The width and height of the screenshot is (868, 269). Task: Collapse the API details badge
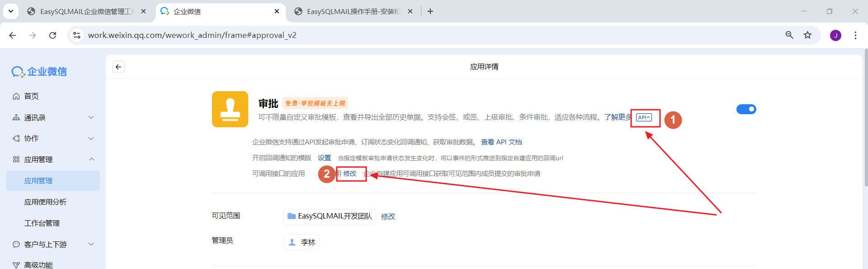[644, 117]
